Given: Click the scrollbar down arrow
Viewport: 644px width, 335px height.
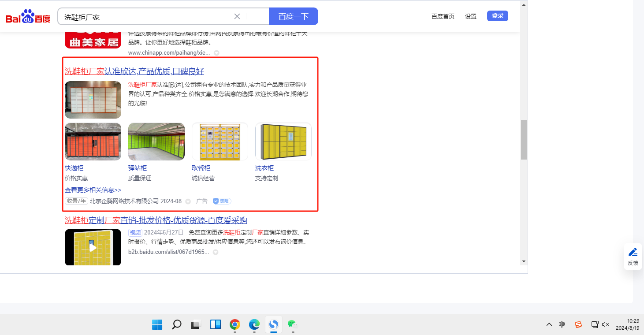Looking at the screenshot, I should pos(524,261).
